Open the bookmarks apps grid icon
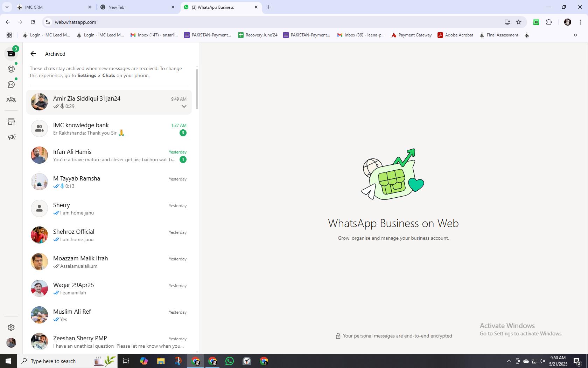The image size is (588, 368). [x=9, y=35]
